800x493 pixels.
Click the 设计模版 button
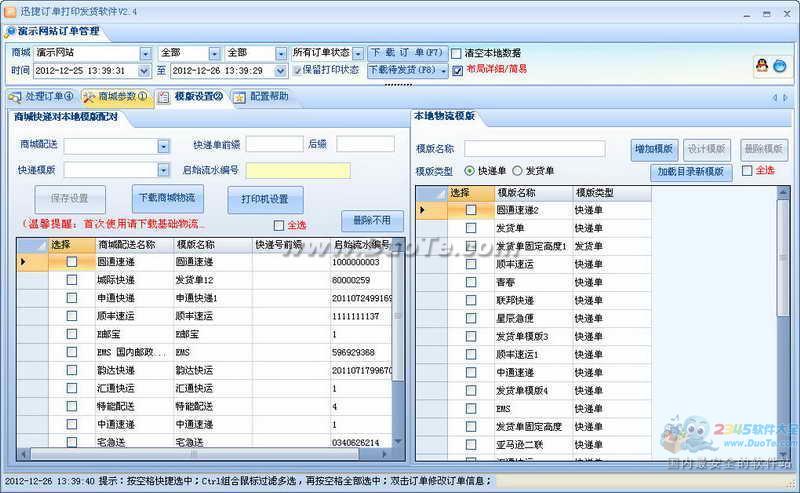707,149
